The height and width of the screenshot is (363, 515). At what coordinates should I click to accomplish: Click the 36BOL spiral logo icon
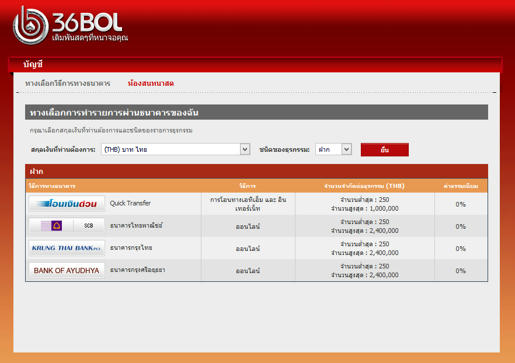point(31,26)
